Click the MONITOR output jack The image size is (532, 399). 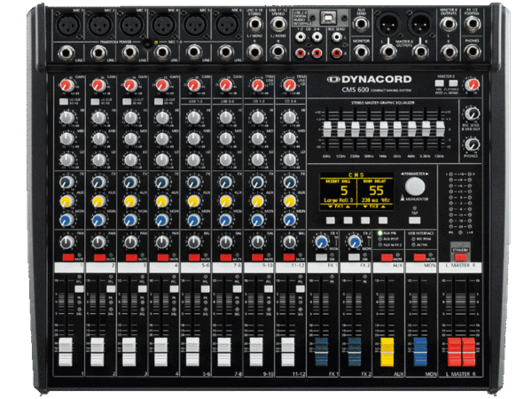[x=361, y=52]
